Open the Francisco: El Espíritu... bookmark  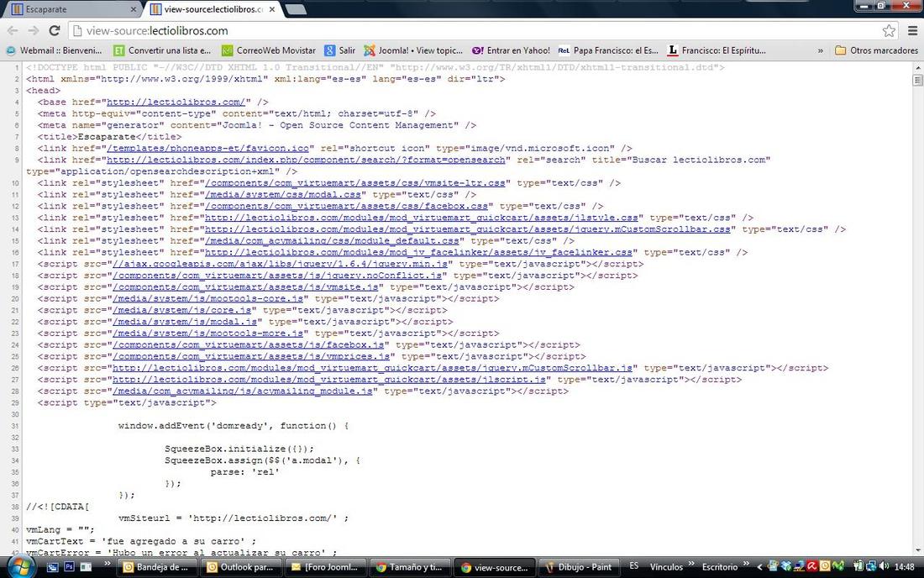point(717,50)
